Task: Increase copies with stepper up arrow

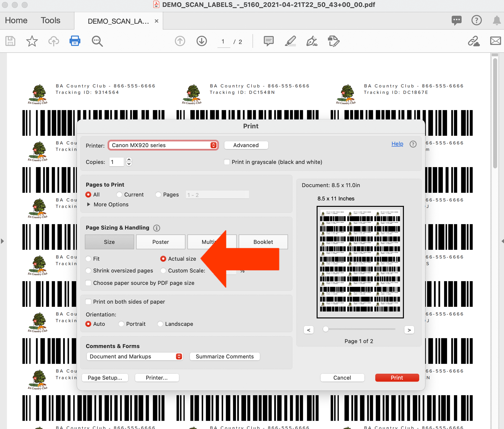Action: 129,160
